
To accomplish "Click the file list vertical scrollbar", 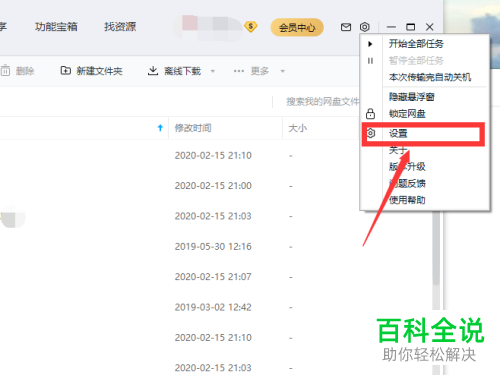I will [x=436, y=248].
